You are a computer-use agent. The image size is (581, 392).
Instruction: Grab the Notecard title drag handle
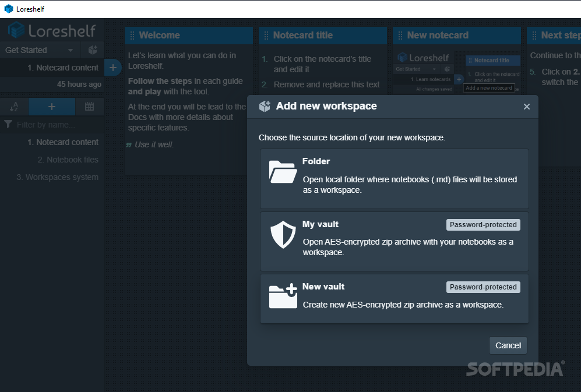click(266, 36)
